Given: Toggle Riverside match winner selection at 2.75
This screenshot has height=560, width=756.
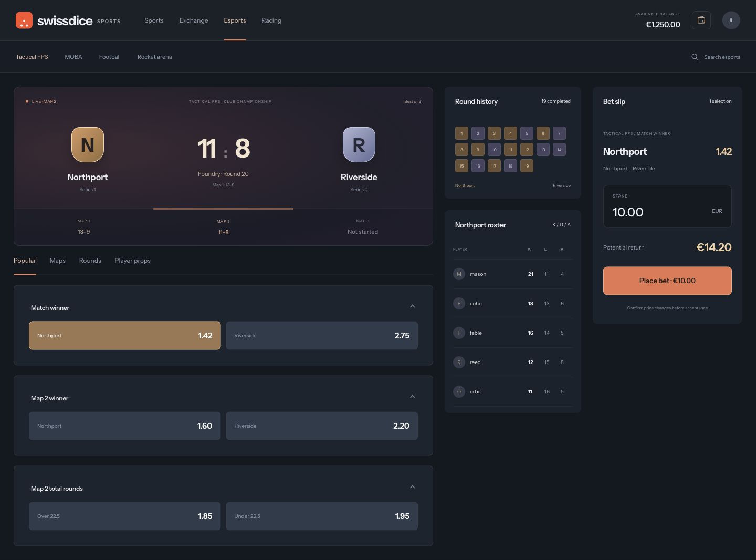Looking at the screenshot, I should [x=322, y=335].
